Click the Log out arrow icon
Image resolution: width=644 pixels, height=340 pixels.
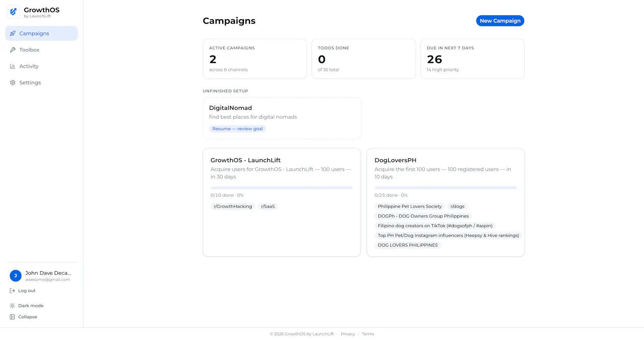[12, 291]
